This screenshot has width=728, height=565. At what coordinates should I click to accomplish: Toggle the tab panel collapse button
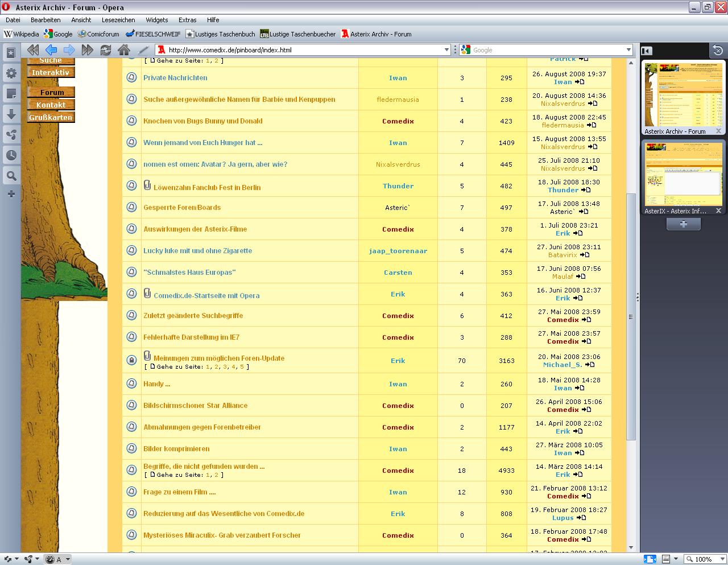(647, 51)
